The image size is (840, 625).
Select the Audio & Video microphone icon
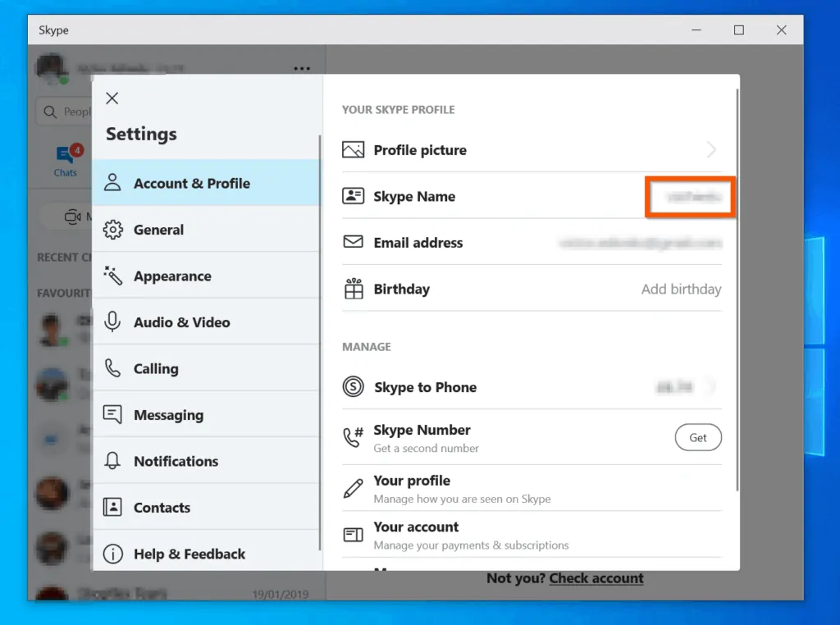(112, 322)
